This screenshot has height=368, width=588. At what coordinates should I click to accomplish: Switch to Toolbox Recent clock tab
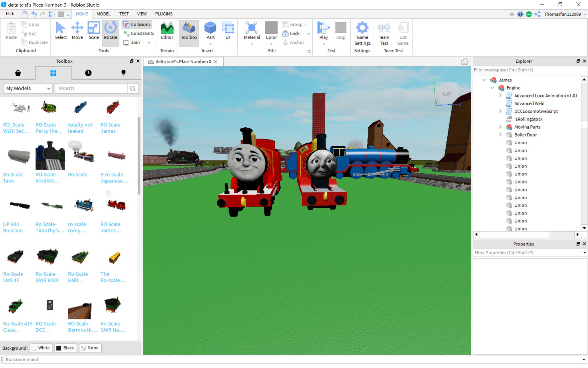(88, 73)
